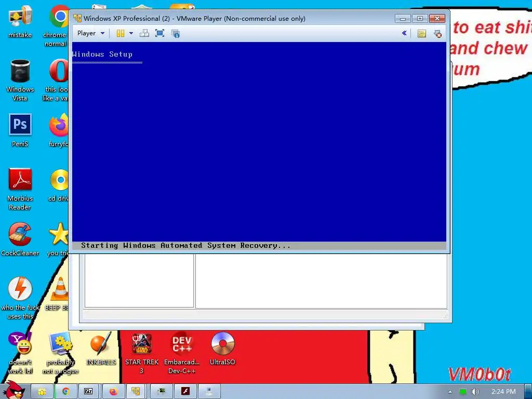Launch Embarcadero Dev-C++ from the desktop

pos(182,353)
